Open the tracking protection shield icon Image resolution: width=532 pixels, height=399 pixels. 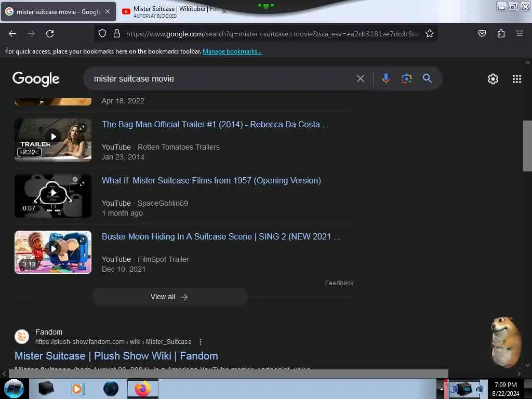pos(102,33)
